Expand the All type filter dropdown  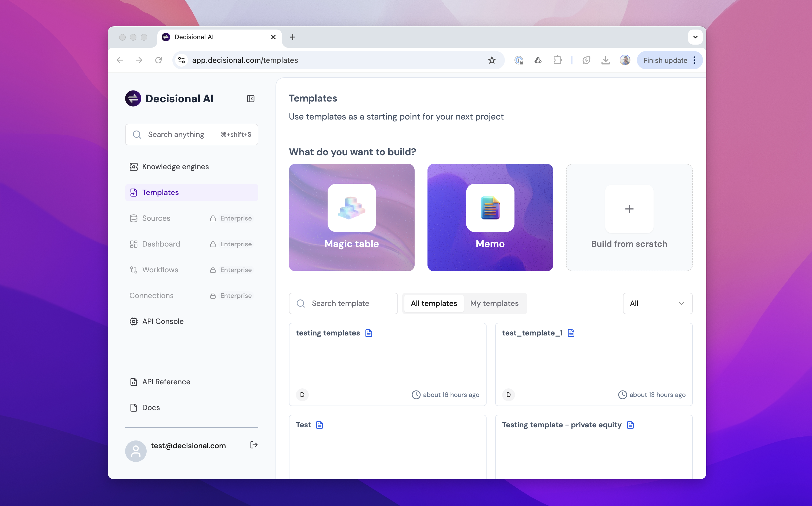click(657, 303)
